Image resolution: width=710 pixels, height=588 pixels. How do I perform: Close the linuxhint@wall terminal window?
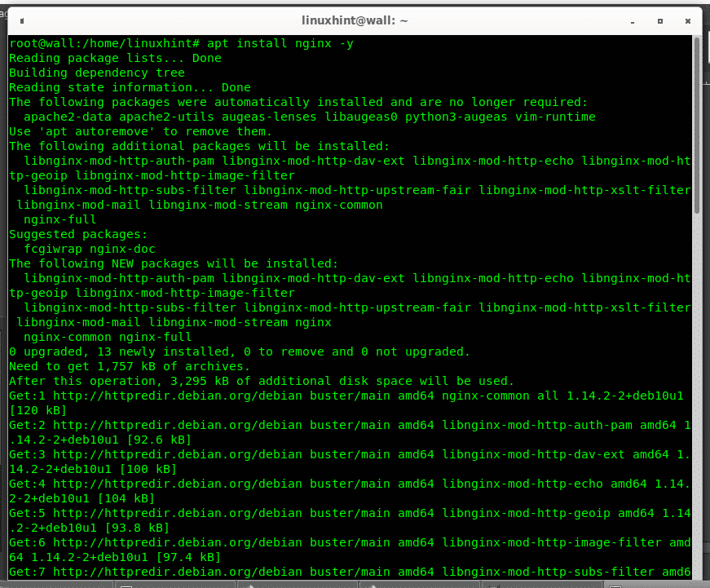click(x=687, y=21)
